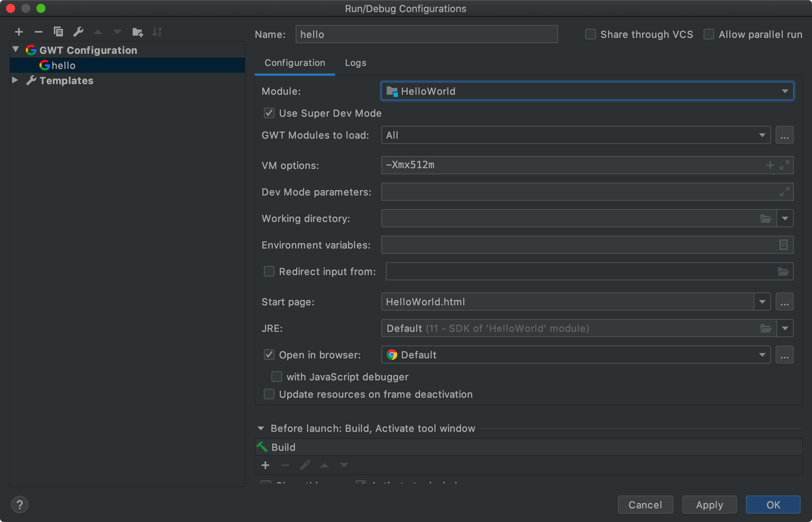Select hello configuration in tree
812x522 pixels.
(x=127, y=65)
